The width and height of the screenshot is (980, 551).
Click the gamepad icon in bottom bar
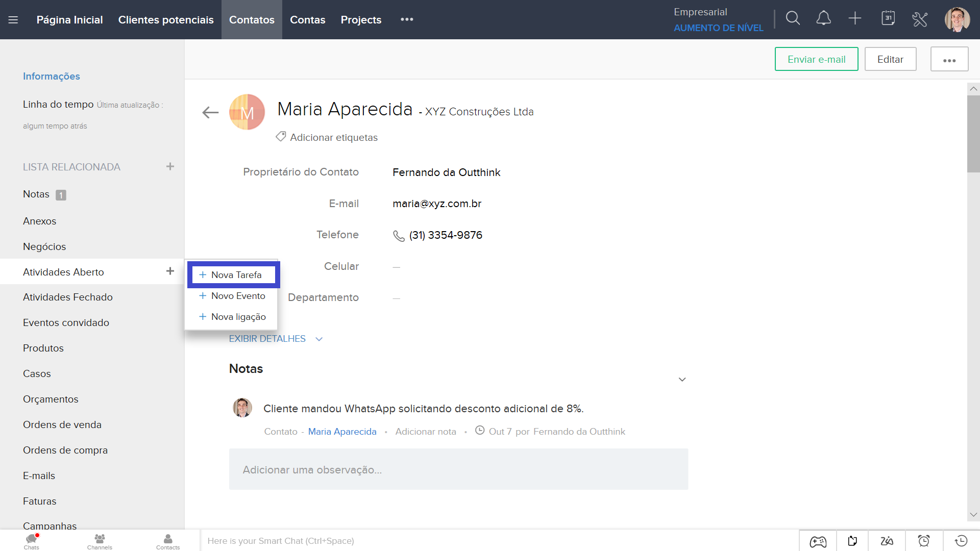coord(818,541)
